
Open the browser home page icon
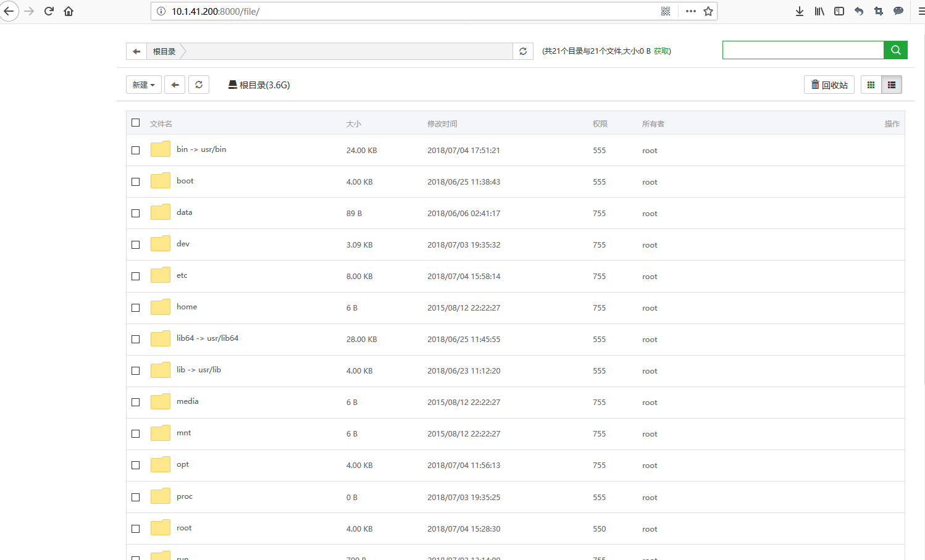[69, 11]
